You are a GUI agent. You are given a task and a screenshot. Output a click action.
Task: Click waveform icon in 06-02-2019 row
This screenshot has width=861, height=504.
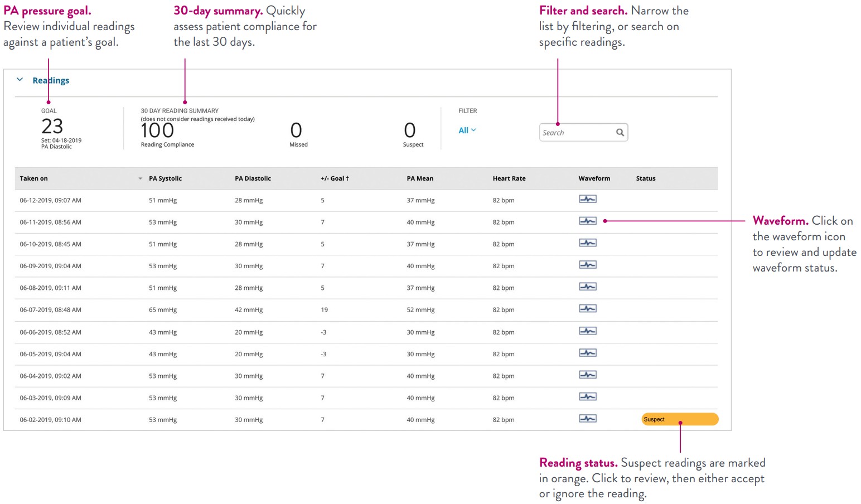coord(587,419)
